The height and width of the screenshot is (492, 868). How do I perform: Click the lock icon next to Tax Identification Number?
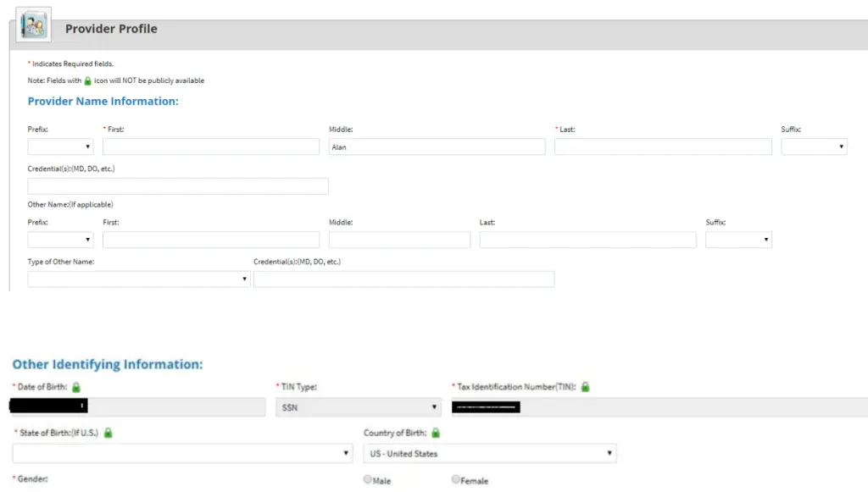(585, 387)
